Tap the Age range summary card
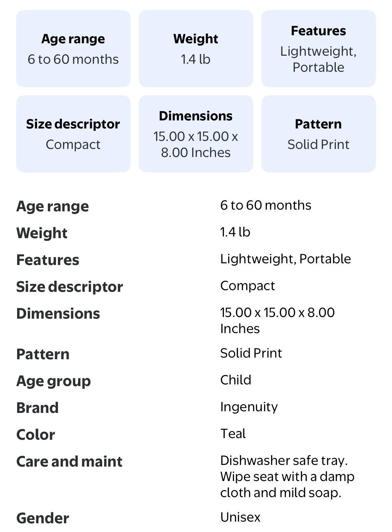The width and height of the screenshot is (392, 532). click(x=73, y=49)
